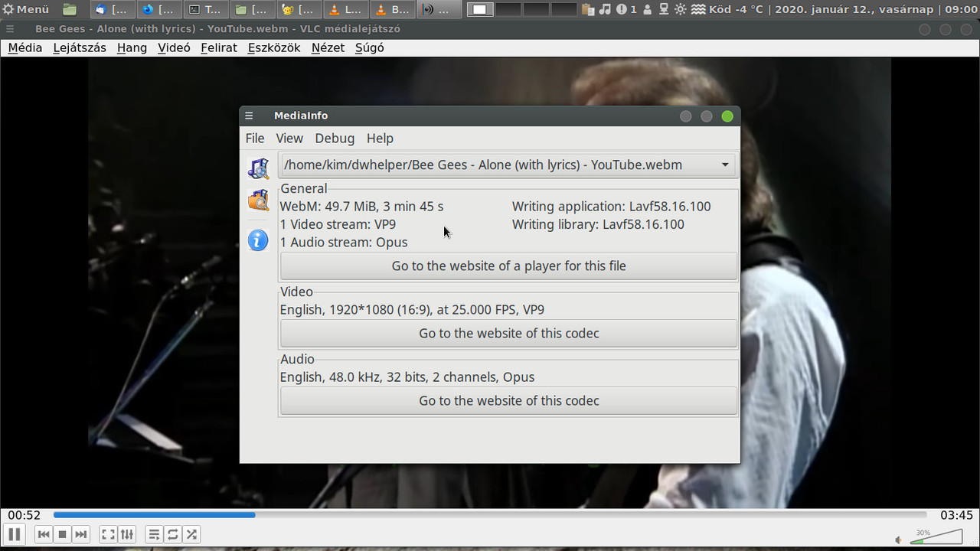The width and height of the screenshot is (980, 551).
Task: Click the MediaInfo open file icon
Action: pyautogui.click(x=258, y=168)
